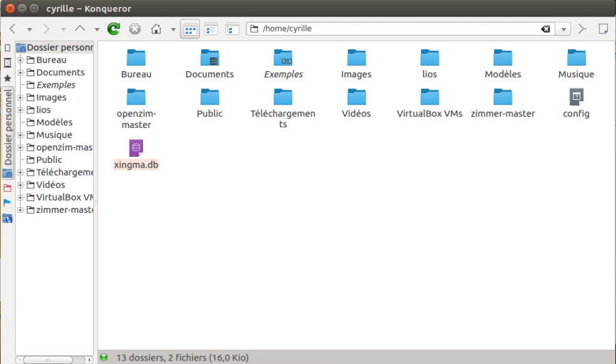Click the Stop loading icon

[x=135, y=29]
